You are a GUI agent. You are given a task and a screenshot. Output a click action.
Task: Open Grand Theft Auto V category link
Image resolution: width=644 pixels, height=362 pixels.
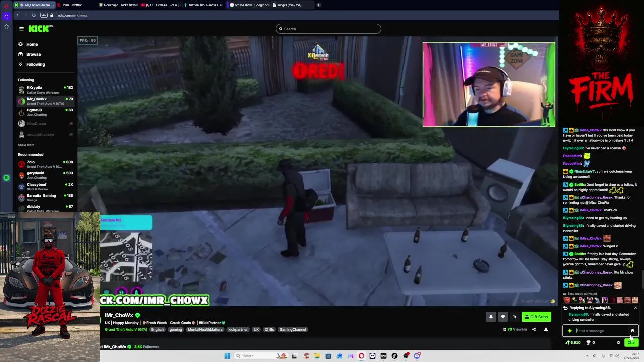click(126, 329)
